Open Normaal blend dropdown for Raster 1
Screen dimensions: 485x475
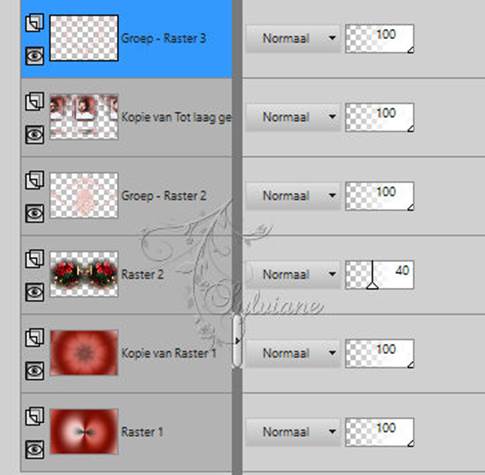click(293, 432)
